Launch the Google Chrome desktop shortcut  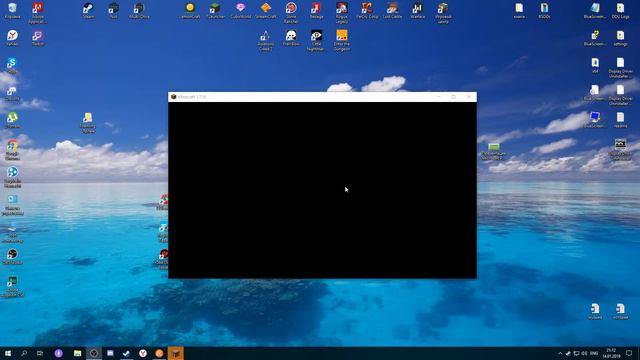pyautogui.click(x=12, y=149)
